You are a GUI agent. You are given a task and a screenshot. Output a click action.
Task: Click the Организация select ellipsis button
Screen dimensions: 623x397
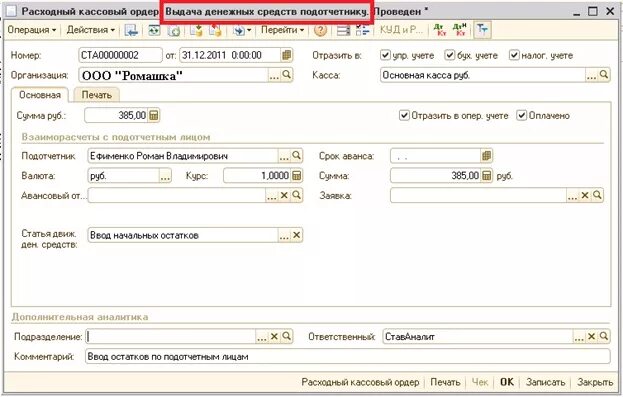point(274,75)
